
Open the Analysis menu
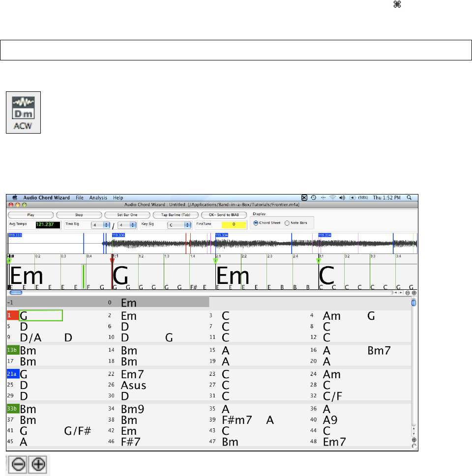(98, 197)
